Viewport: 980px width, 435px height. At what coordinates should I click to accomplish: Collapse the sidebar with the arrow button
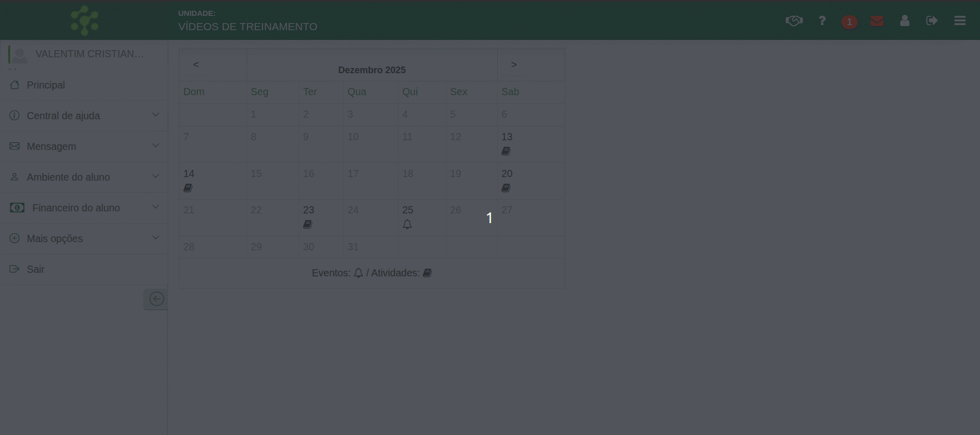pyautogui.click(x=156, y=299)
